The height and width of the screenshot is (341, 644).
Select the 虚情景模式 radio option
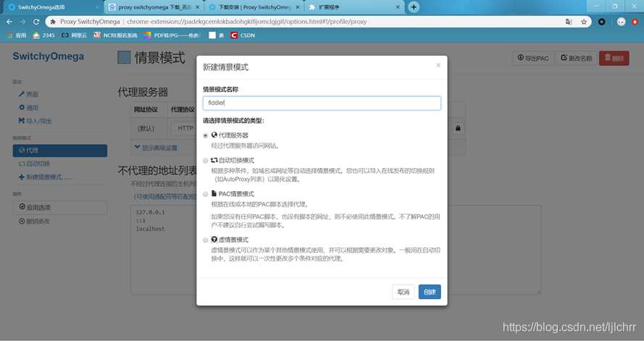coord(205,240)
